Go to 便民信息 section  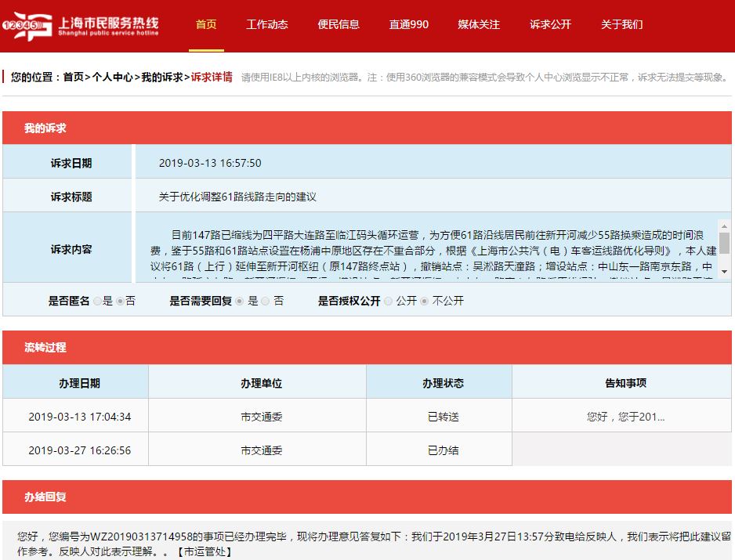coord(339,24)
